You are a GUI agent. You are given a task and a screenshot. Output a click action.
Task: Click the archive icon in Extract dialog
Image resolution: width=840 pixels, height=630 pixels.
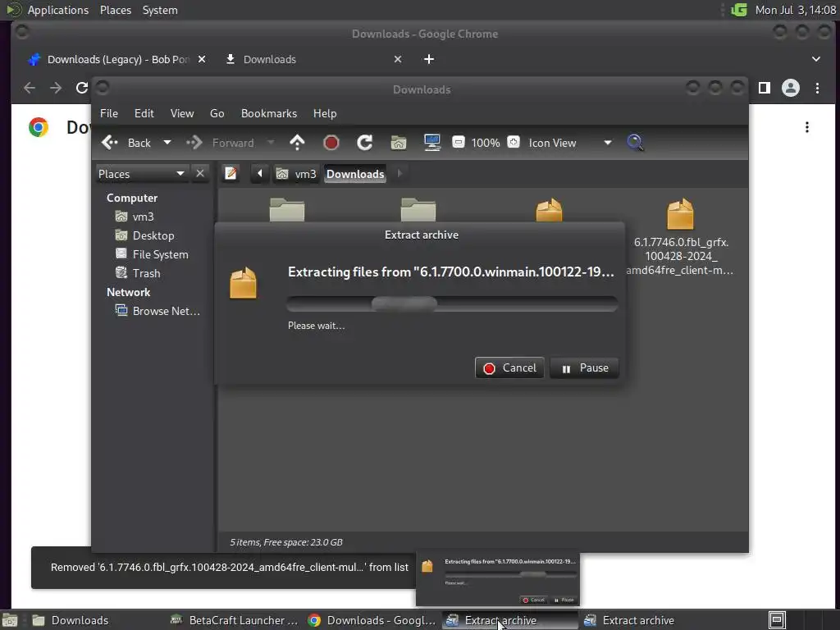pos(243,282)
